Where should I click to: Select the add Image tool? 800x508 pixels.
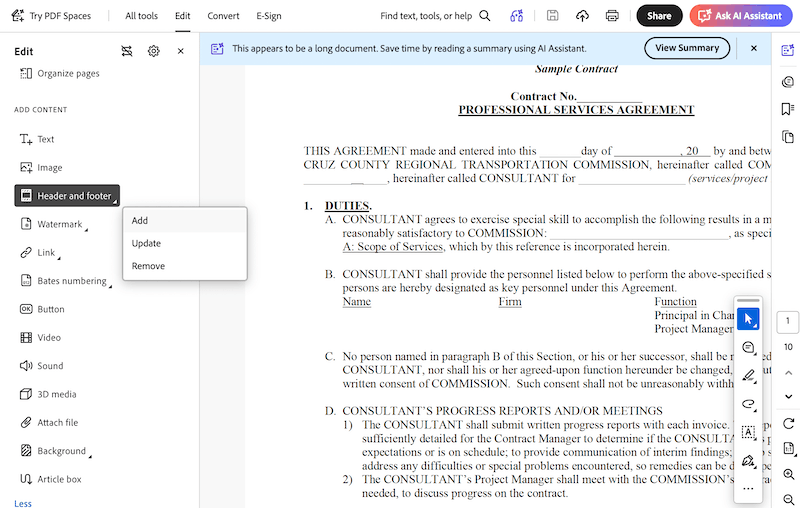point(41,167)
